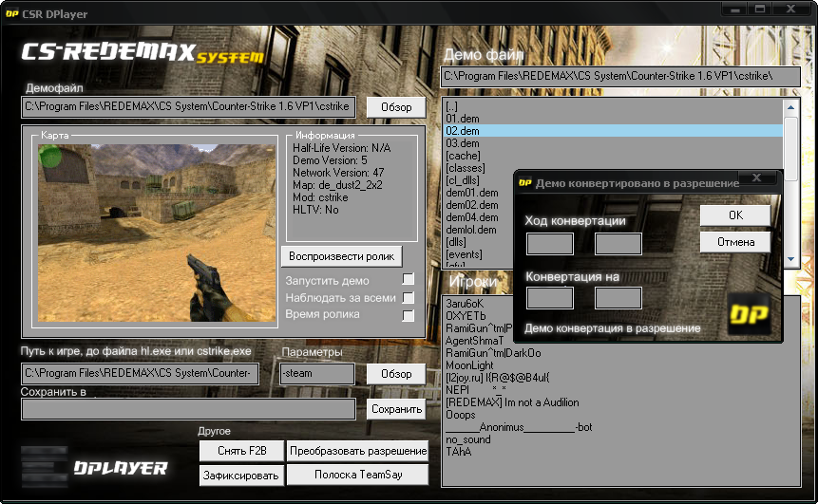Select player no_sound in players list
Viewport: 818px width, 504px height.
tap(468, 439)
